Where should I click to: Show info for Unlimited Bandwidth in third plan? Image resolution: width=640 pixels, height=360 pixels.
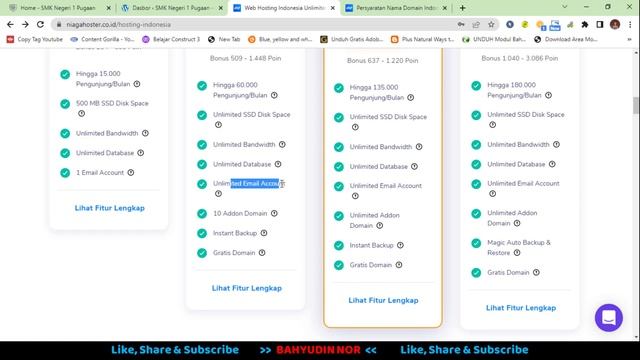[419, 147]
